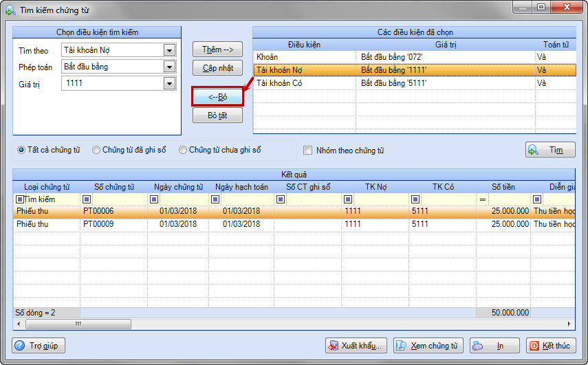Click the filter icon under Loại chứng từ
The height and width of the screenshot is (365, 588).
(x=19, y=199)
